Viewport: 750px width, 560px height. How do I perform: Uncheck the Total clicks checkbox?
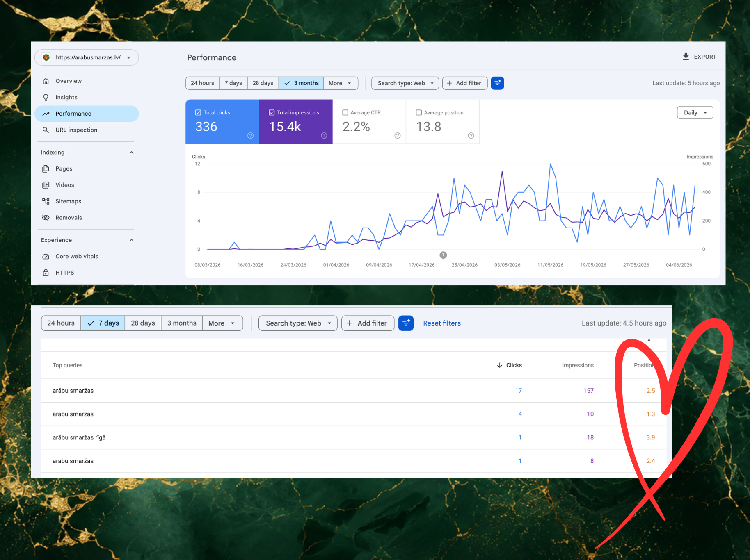198,112
